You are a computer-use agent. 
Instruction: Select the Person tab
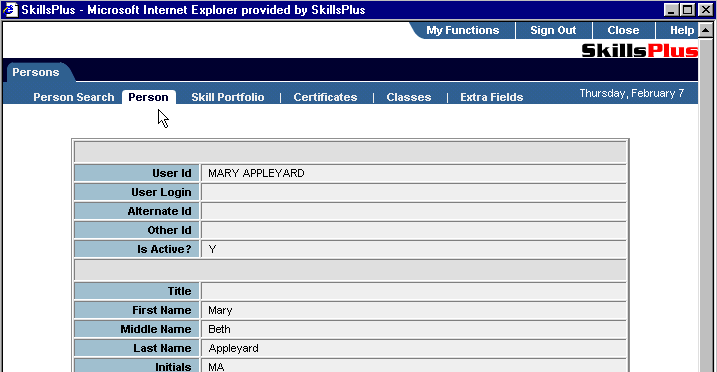click(149, 97)
